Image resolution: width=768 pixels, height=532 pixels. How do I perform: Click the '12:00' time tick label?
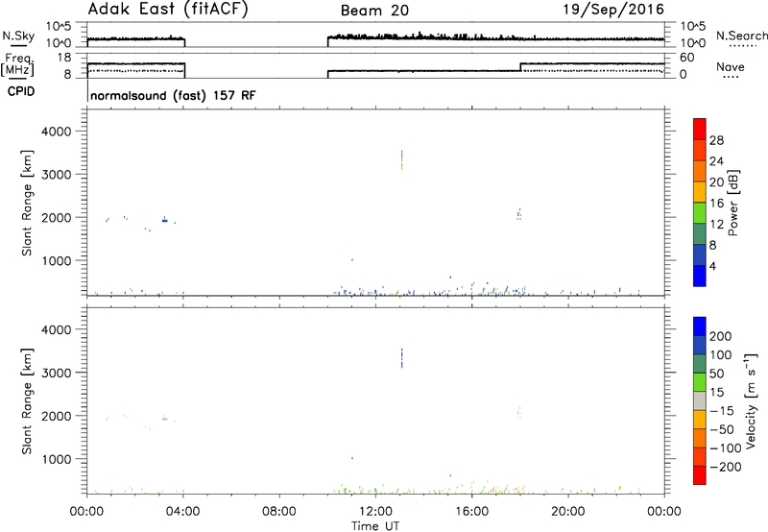click(375, 512)
